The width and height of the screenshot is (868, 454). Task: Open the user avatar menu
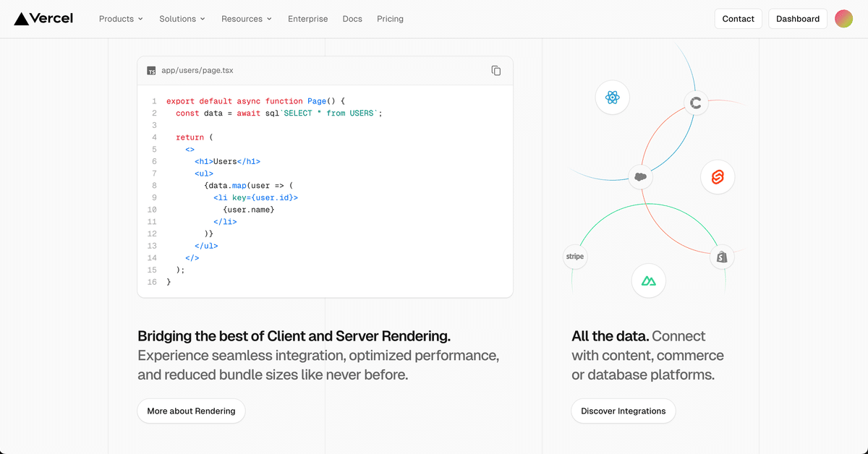pyautogui.click(x=843, y=19)
